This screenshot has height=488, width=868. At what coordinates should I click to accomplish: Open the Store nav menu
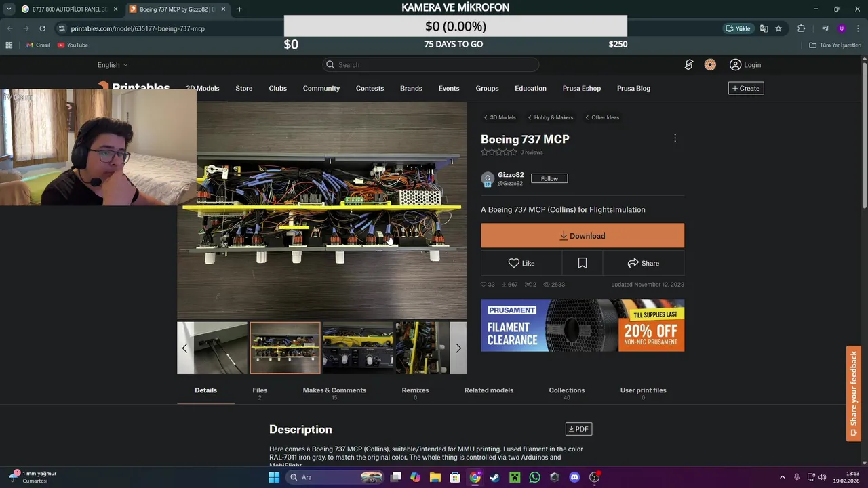244,89
